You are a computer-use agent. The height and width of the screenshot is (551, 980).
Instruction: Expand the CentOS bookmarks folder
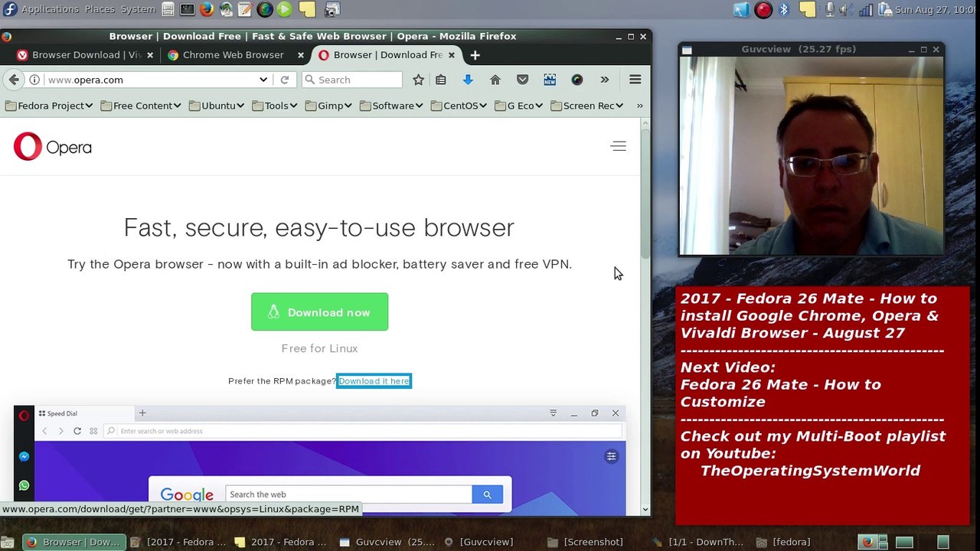pos(459,106)
